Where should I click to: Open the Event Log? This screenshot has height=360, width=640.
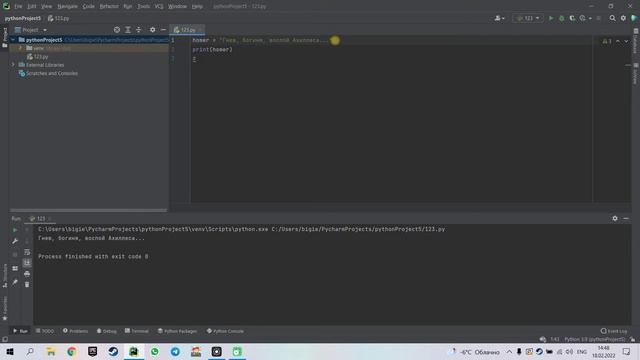pos(614,331)
